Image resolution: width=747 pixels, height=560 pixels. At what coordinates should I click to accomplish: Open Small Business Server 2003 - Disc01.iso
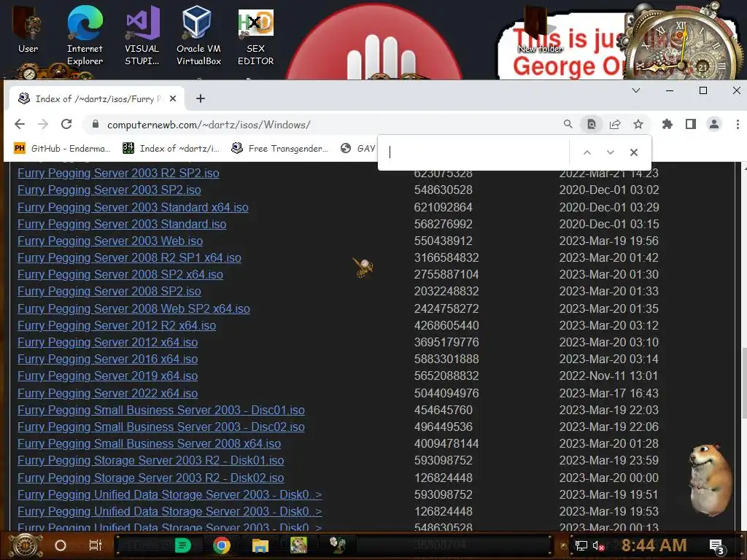[x=161, y=410]
